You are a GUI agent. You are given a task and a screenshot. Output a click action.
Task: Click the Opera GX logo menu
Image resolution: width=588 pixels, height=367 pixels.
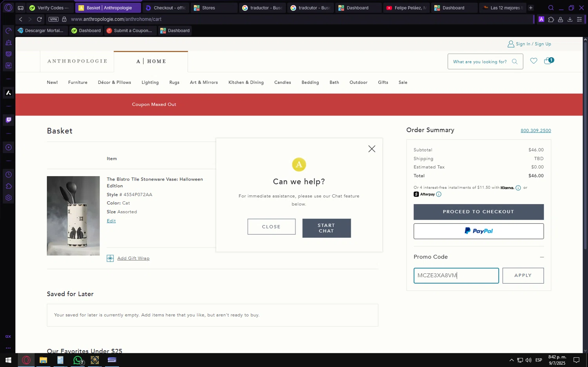(x=8, y=7)
